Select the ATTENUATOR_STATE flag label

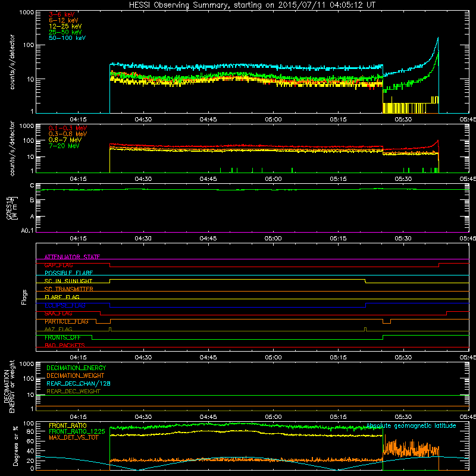72,257
